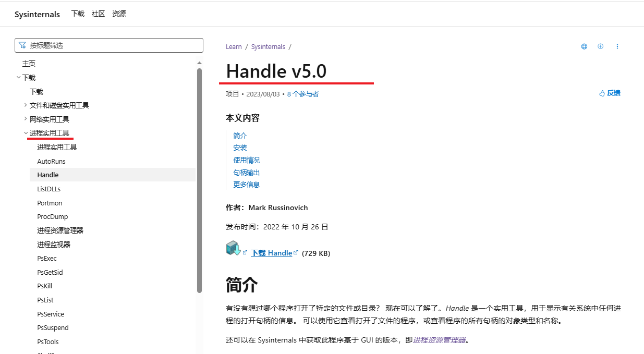Collapse the 下载 tree section
The width and height of the screenshot is (644, 354).
pos(19,78)
